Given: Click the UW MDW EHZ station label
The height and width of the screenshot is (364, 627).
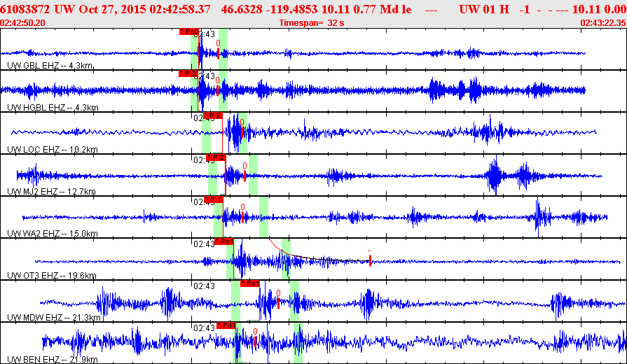Looking at the screenshot, I should 54,318.
